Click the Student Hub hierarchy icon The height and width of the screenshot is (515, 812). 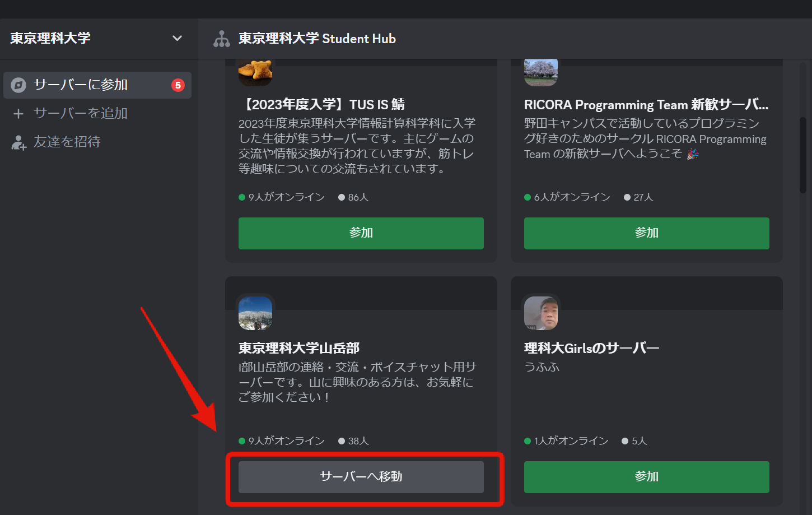coord(222,39)
